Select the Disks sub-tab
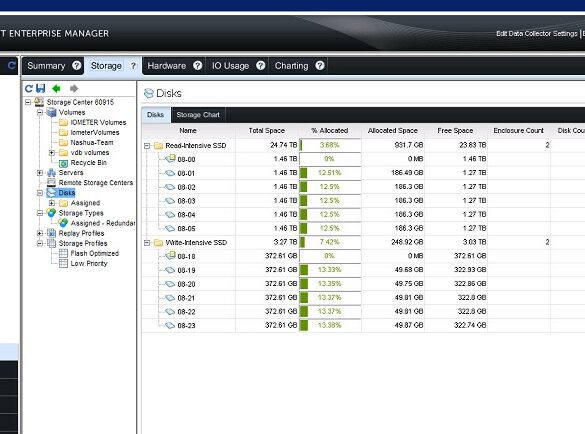Viewport: 585px width, 434px height. (156, 115)
